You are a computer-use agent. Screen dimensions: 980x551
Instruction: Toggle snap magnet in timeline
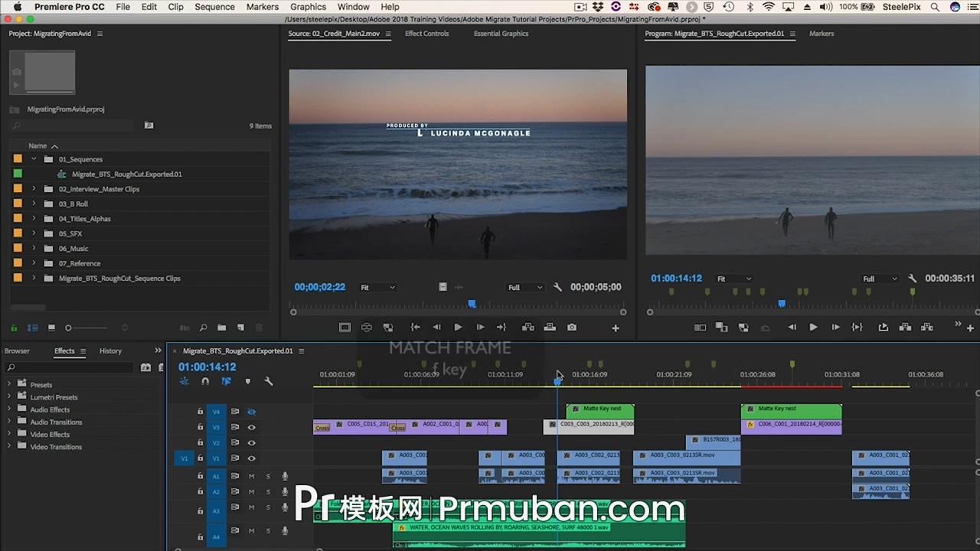[x=205, y=381]
